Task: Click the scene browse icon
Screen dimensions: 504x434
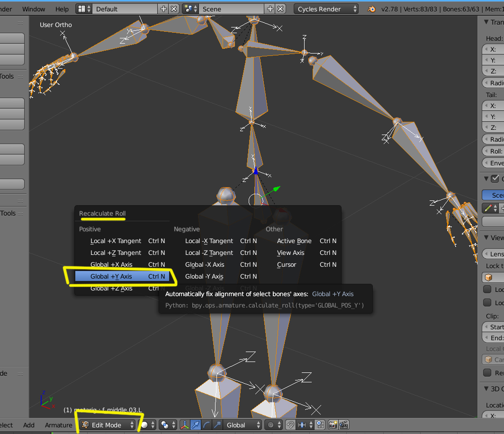Action: 191,9
